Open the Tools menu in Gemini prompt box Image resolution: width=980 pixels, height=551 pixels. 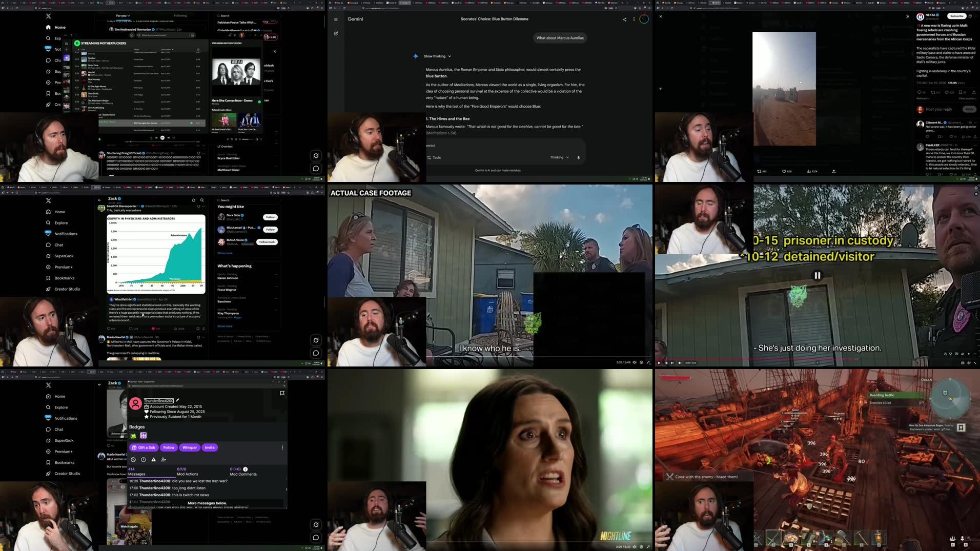point(434,157)
